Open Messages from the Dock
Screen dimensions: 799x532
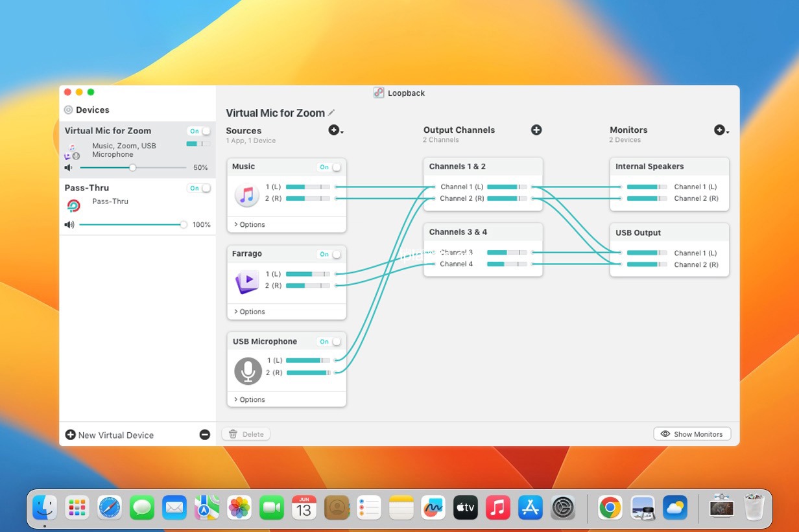142,507
